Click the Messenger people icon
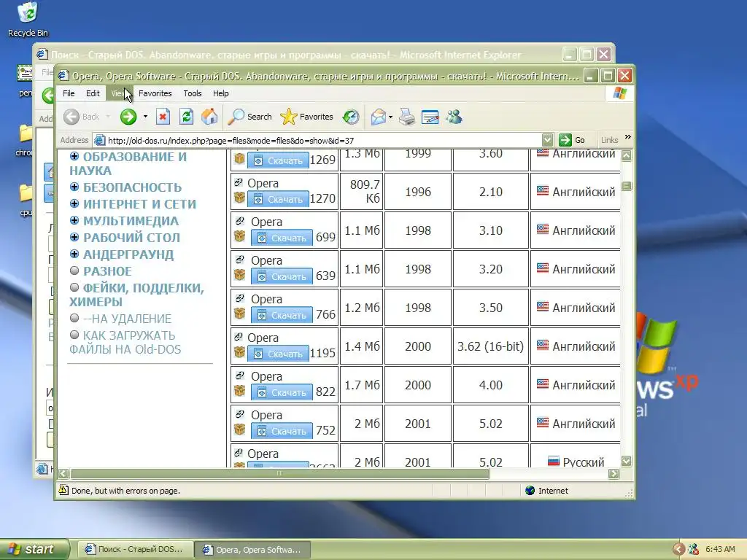 tap(454, 117)
